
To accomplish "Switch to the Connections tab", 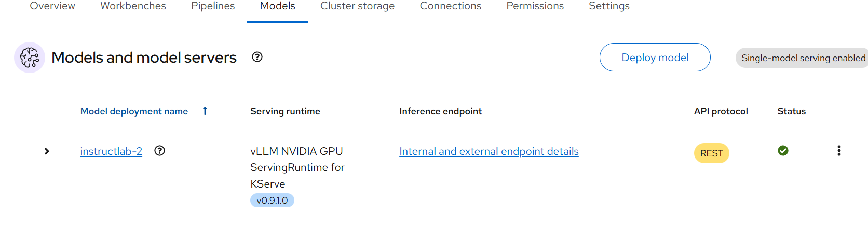I will click(450, 6).
